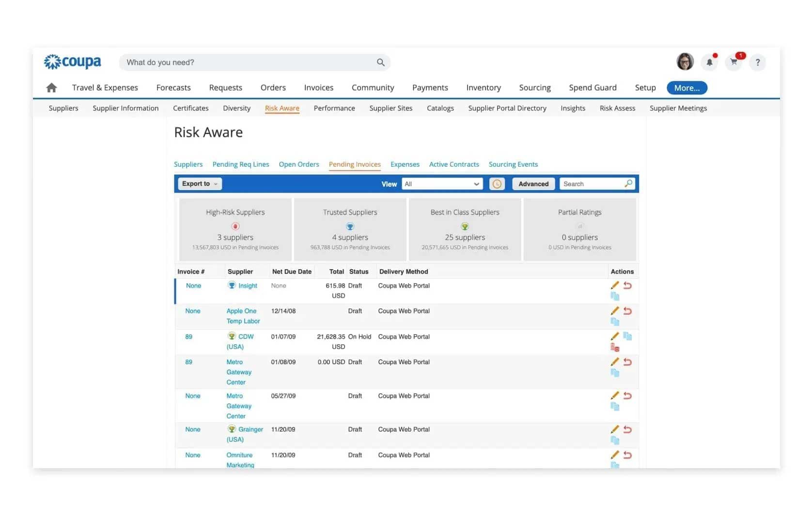Open the Export to dropdown
The image size is (812, 515).
pos(199,184)
